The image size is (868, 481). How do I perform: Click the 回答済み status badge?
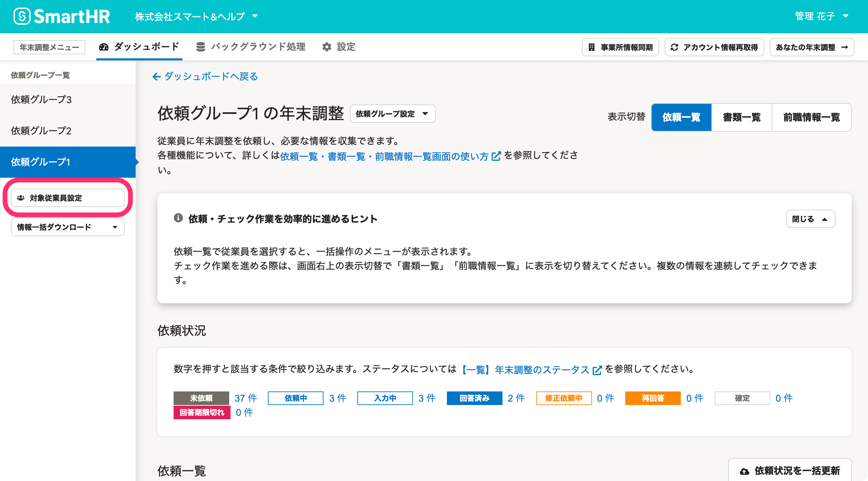click(475, 398)
